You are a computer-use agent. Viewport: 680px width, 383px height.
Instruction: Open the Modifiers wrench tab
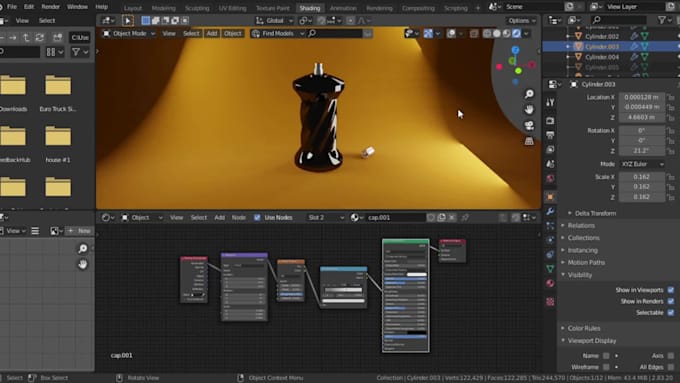[x=550, y=211]
